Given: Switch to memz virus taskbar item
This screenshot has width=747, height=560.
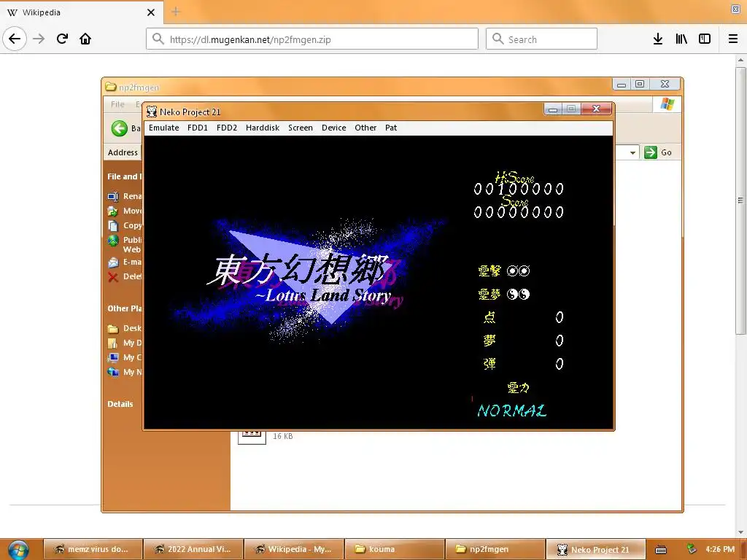Looking at the screenshot, I should coord(93,549).
